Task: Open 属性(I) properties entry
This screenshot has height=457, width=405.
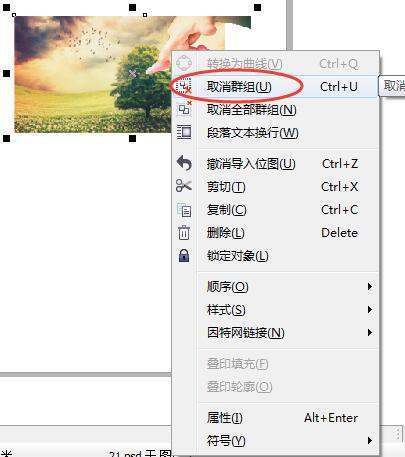Action: (x=224, y=418)
